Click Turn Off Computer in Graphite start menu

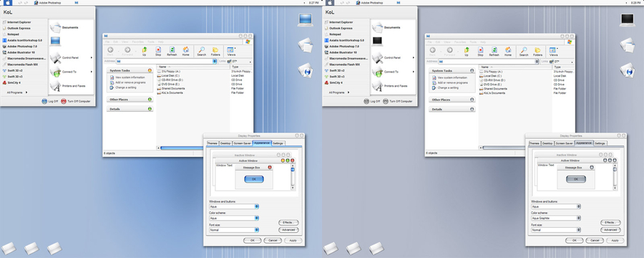pyautogui.click(x=398, y=101)
